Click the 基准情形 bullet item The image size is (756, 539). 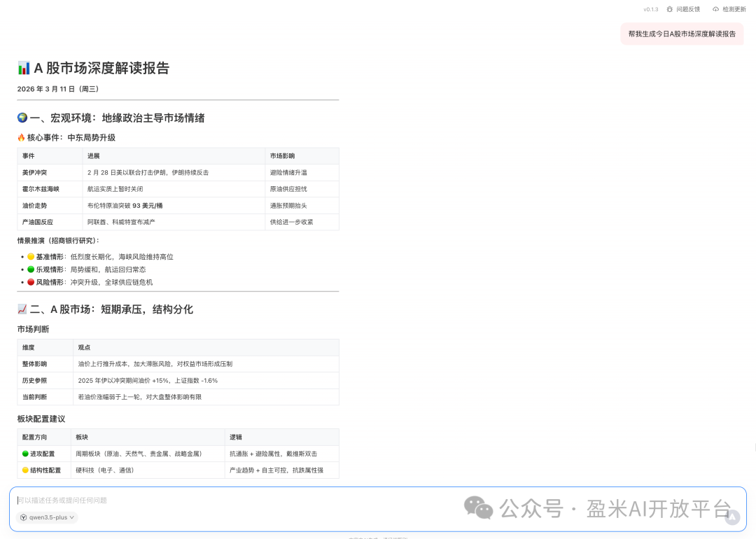tap(100, 256)
